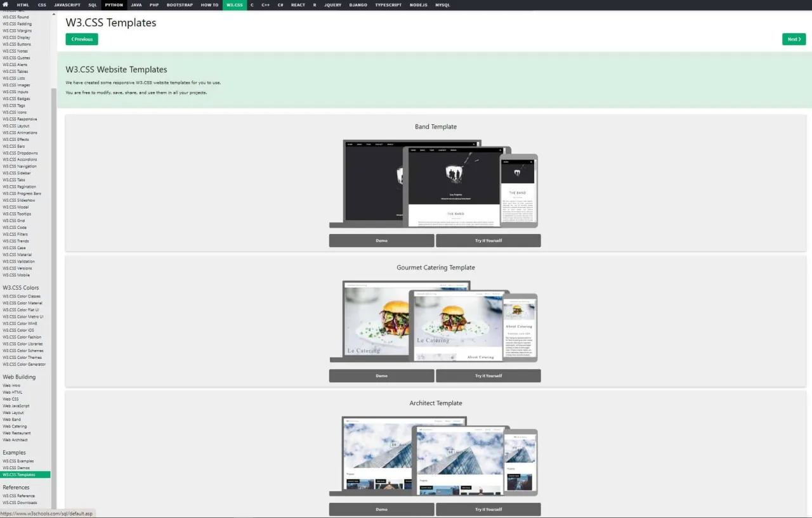Open W3.CSS Reference in the sidebar
The image size is (812, 518).
click(x=19, y=495)
